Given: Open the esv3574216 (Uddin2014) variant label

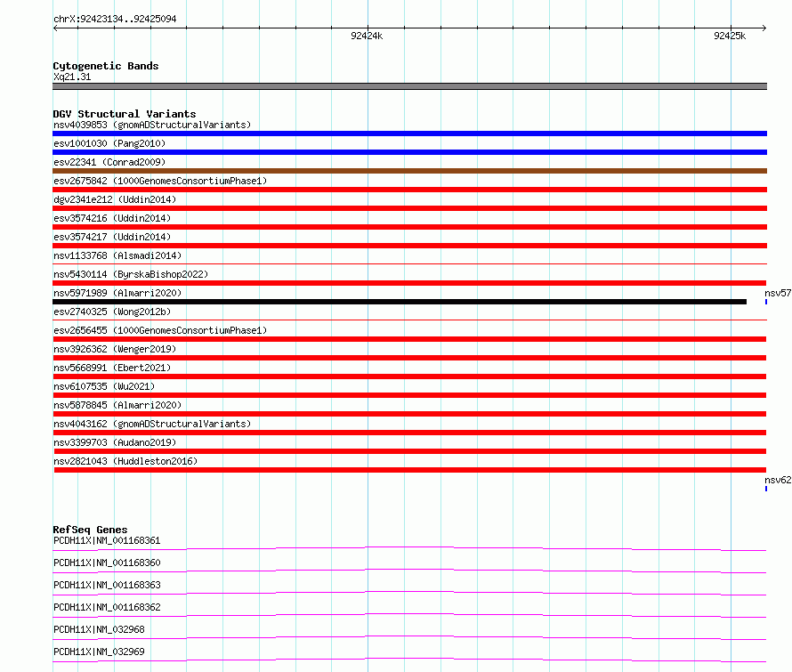Looking at the screenshot, I should point(112,218).
